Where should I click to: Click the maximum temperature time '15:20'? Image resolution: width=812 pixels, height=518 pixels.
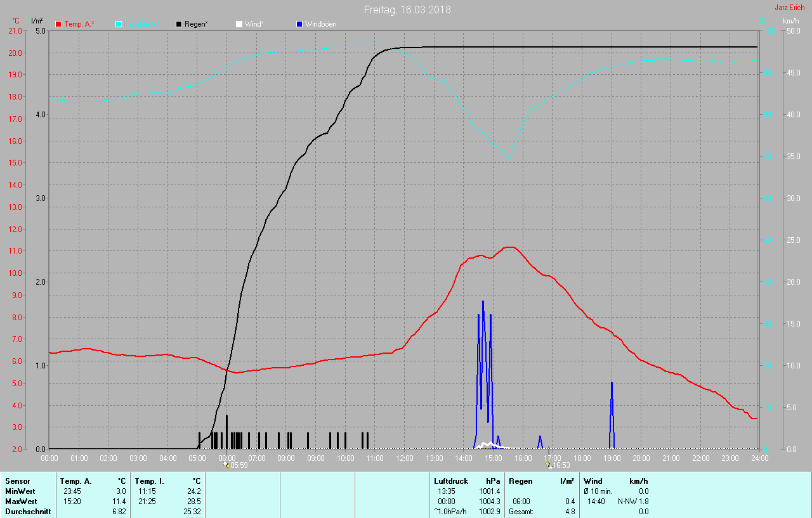click(72, 502)
